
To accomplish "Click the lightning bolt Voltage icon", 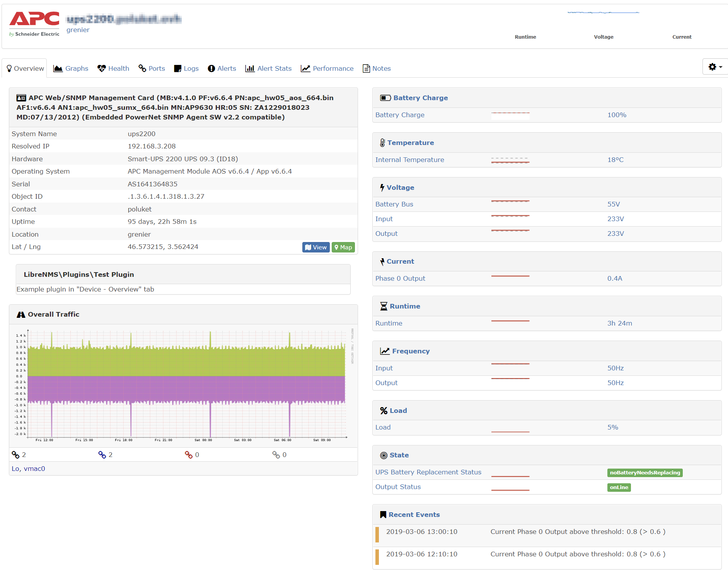I will pos(382,188).
